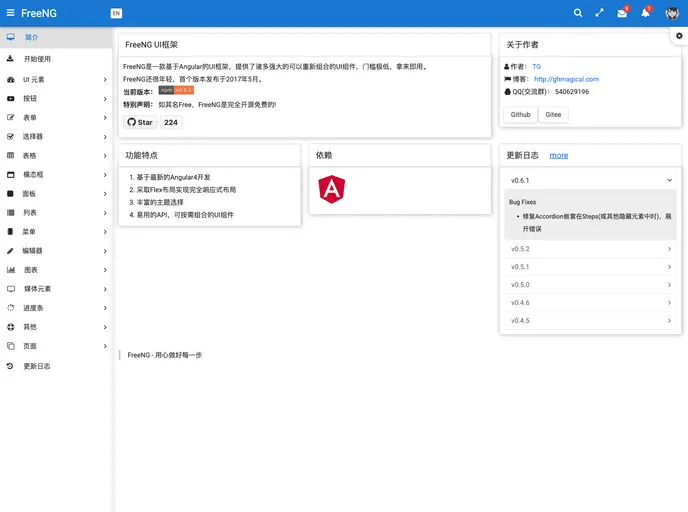Collapse v0.6.1 changelog entry
688x512 pixels.
tap(590, 180)
